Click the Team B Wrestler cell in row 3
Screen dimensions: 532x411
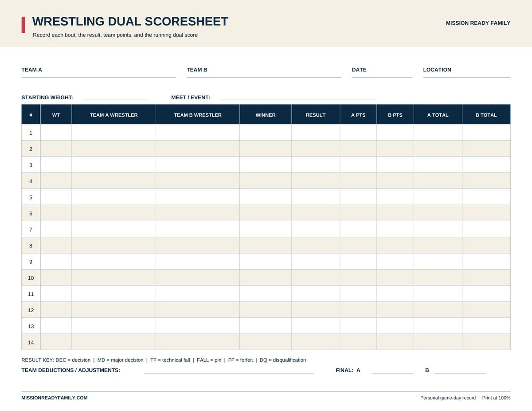click(198, 165)
